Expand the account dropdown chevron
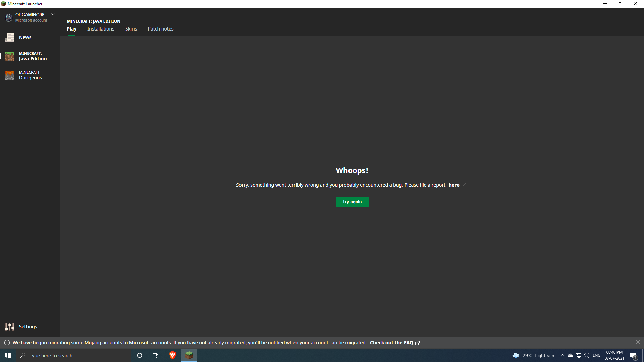 (x=53, y=15)
